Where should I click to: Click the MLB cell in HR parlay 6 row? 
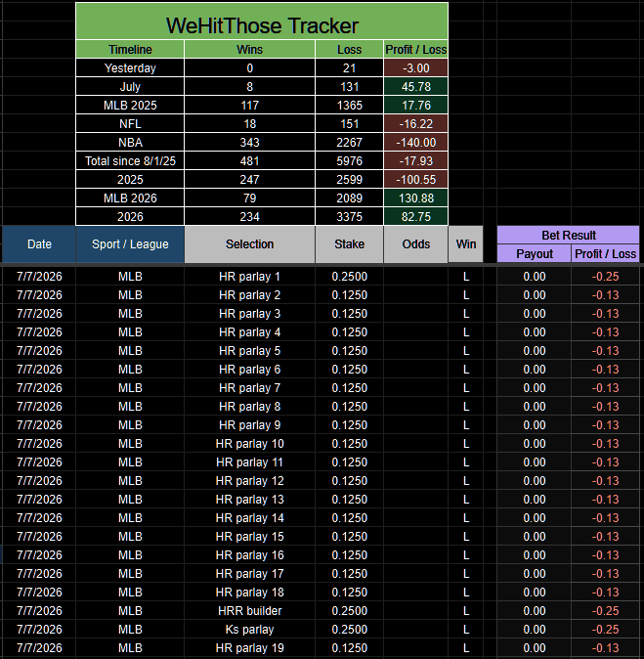(130, 370)
